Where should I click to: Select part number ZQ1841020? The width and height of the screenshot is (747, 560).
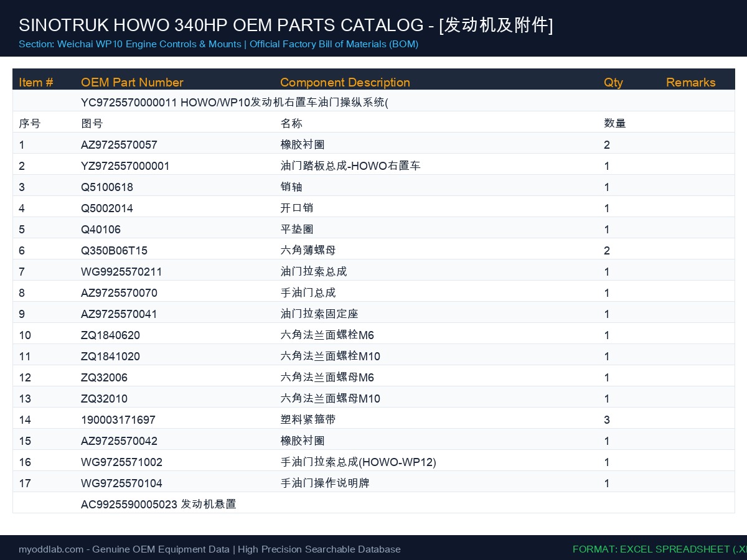click(110, 357)
